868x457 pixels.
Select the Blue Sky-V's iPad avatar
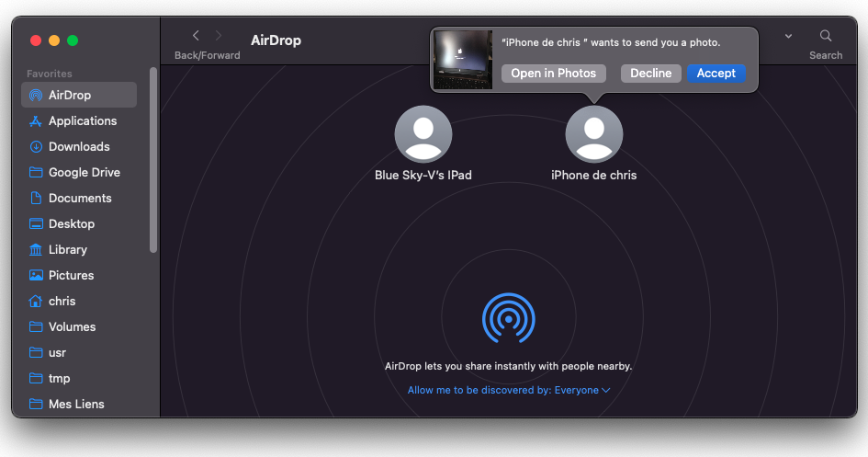click(x=423, y=134)
